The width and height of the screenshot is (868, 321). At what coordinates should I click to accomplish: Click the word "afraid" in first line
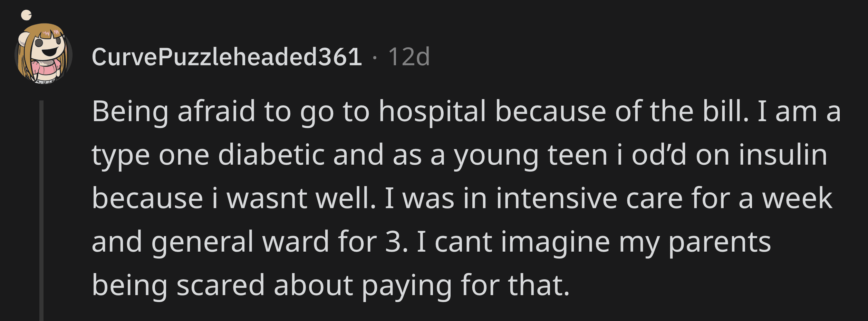click(216, 112)
